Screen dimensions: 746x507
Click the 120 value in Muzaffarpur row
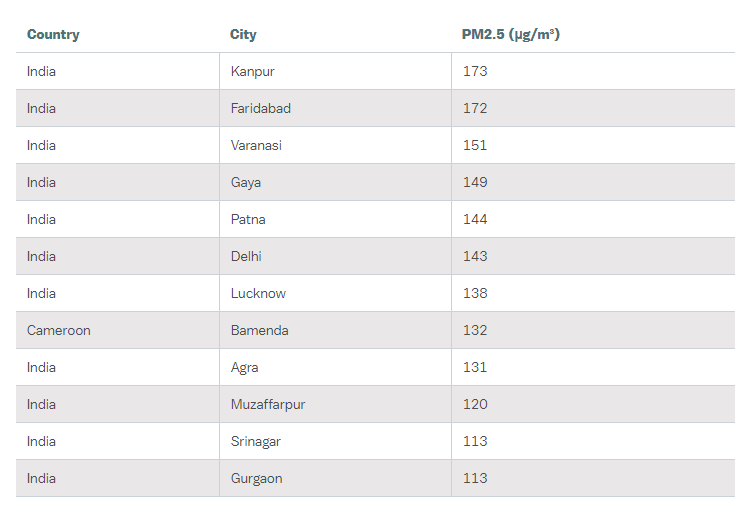475,404
